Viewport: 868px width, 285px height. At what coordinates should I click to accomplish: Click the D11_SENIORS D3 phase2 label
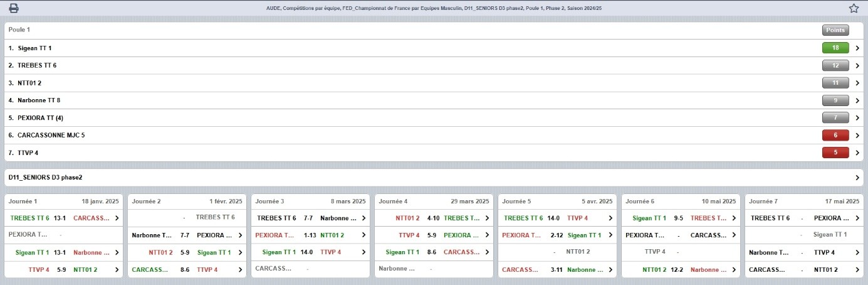pos(46,178)
